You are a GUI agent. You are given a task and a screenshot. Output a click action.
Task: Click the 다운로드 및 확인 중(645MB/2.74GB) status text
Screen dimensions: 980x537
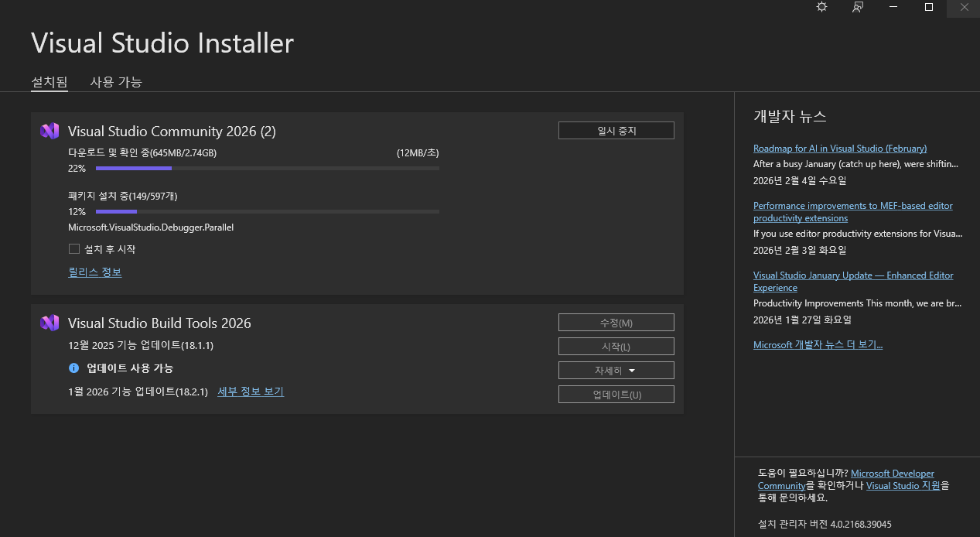coord(142,153)
